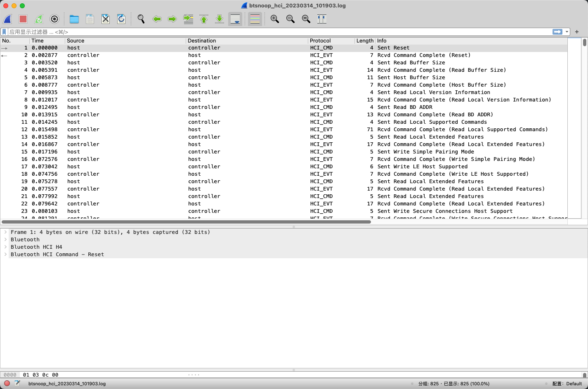Sort by Time column header
Viewport: 588px width, 389px height.
click(x=47, y=41)
